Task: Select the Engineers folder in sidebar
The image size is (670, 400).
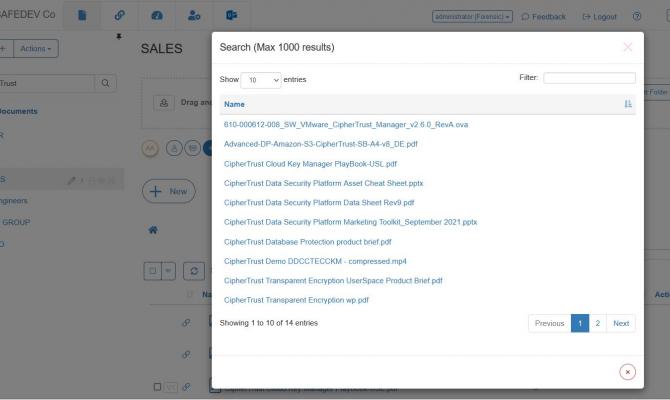Action: coord(14,201)
